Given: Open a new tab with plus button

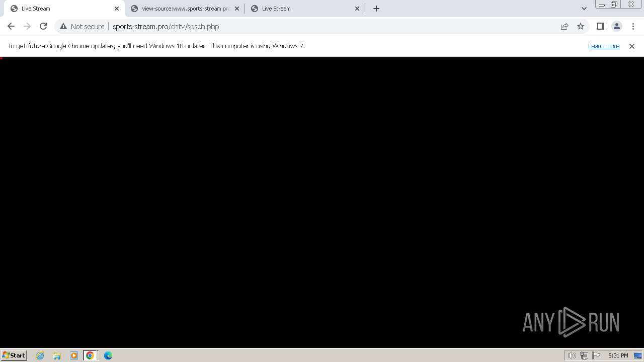Looking at the screenshot, I should tap(376, 9).
